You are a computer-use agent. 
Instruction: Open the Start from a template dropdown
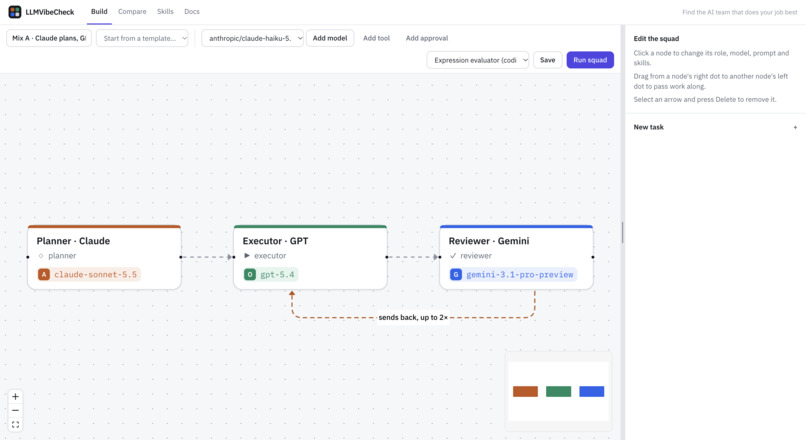142,38
